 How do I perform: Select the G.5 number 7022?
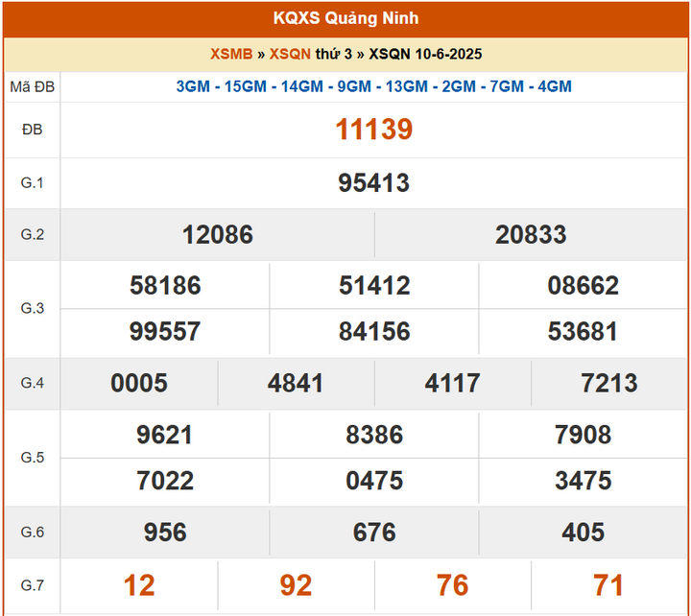tap(165, 481)
